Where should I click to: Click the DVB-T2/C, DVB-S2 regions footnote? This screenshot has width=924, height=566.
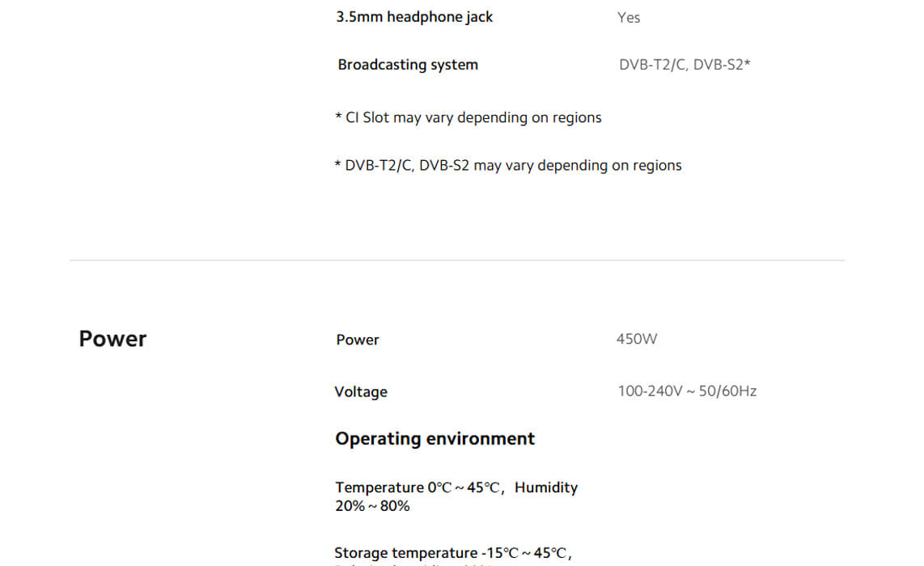tap(508, 165)
